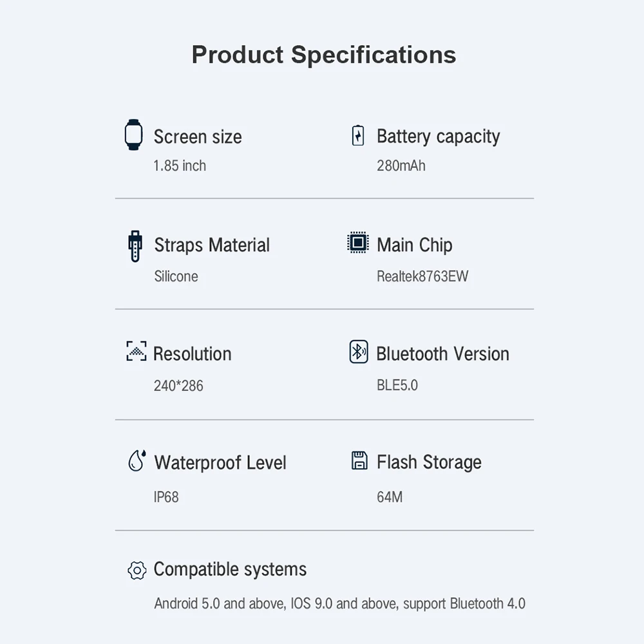Click the Battery capacity icon

pos(358,136)
